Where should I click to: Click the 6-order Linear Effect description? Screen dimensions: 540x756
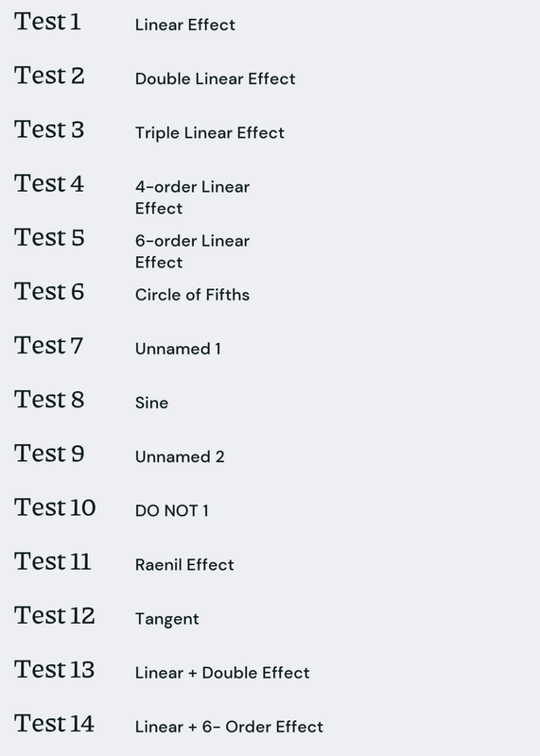[x=193, y=251]
